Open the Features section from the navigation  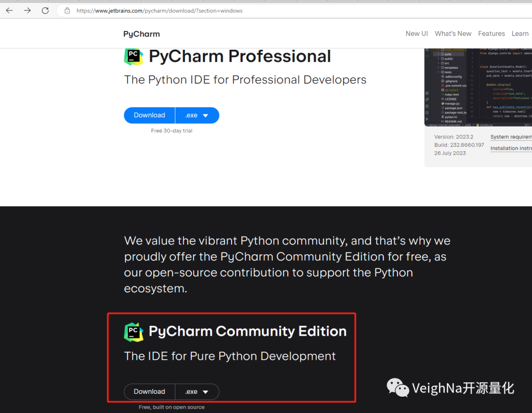491,34
